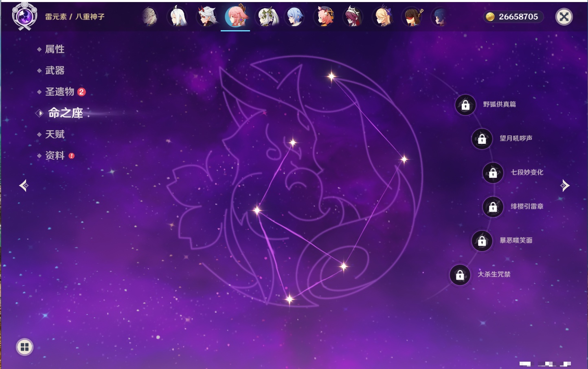
Task: Click the lock icon for 暴恶嗤笑面
Action: coord(482,241)
